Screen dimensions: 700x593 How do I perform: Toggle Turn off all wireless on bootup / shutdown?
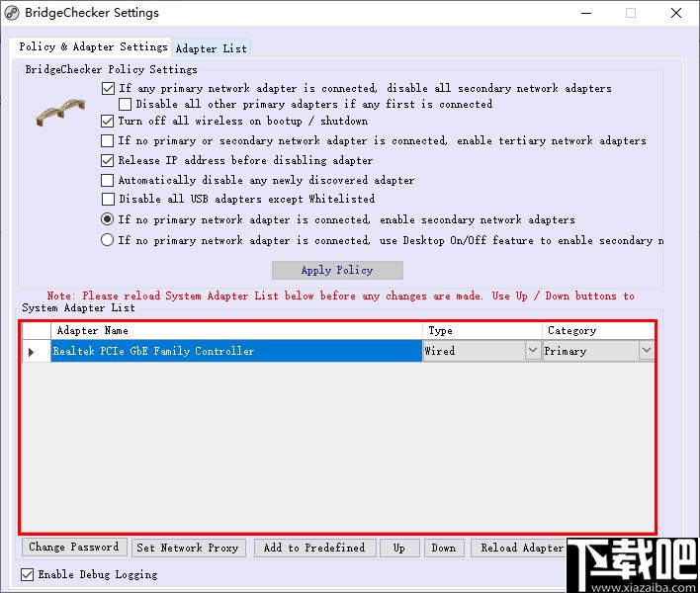107,122
